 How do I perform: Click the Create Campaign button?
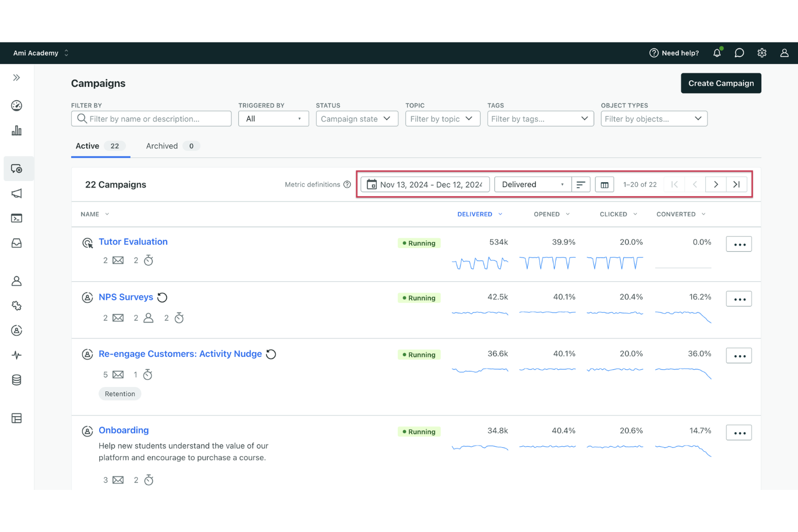tap(721, 83)
